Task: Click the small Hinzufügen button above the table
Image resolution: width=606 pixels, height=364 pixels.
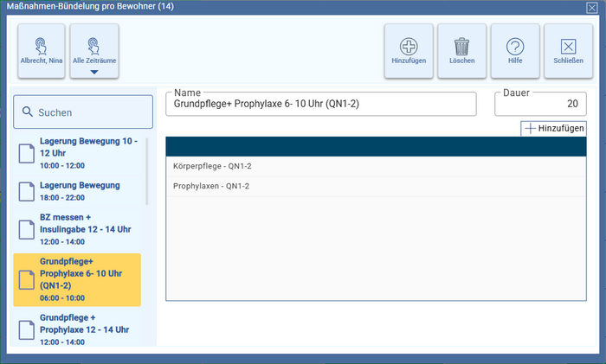Action: [554, 128]
